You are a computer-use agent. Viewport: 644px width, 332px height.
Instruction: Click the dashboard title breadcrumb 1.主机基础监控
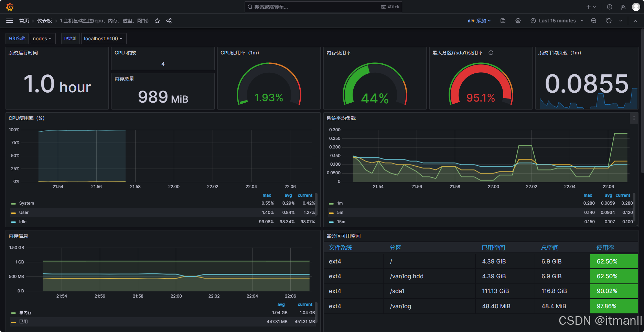pyautogui.click(x=104, y=21)
